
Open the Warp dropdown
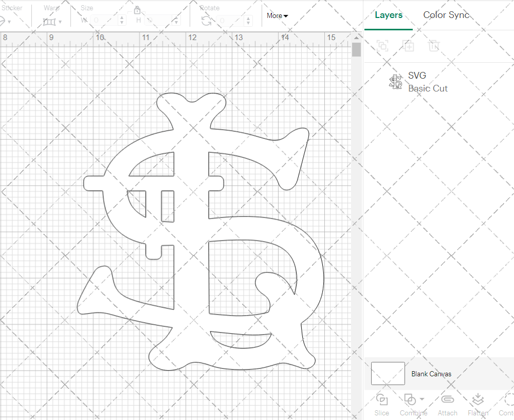click(x=52, y=22)
